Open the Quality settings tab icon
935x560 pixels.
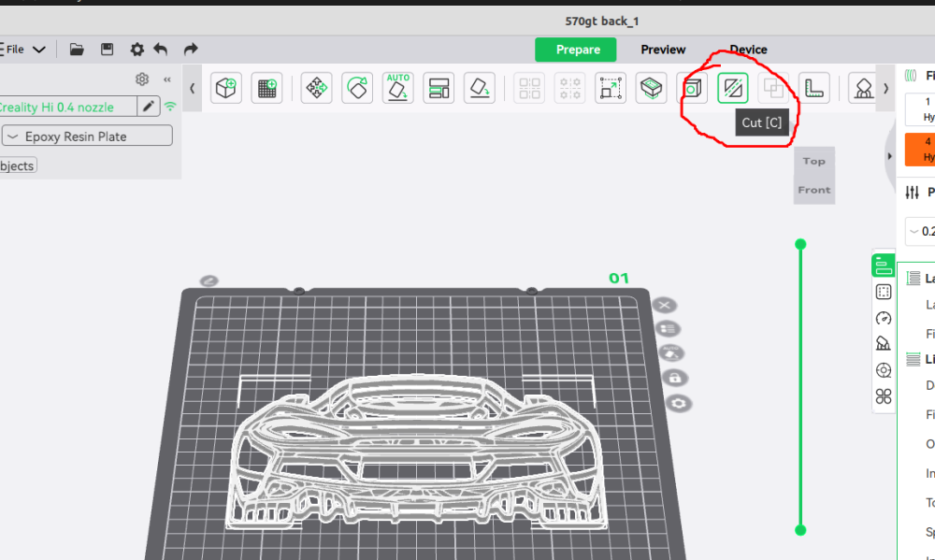click(x=884, y=266)
